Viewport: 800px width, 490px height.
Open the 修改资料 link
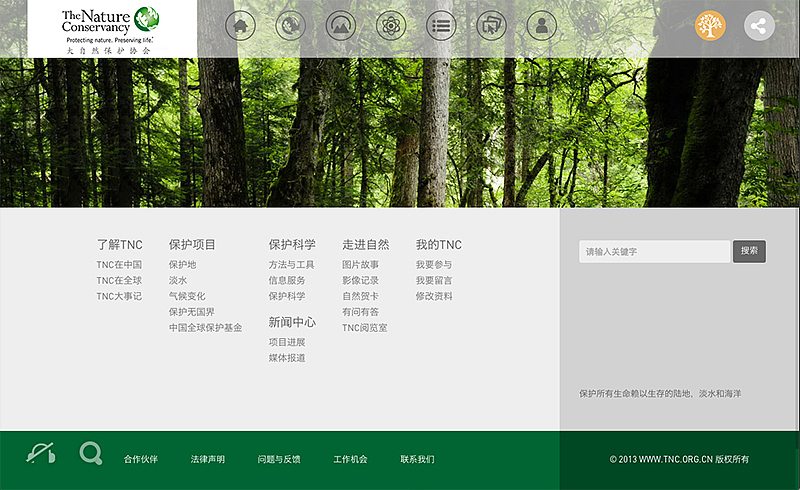(434, 297)
